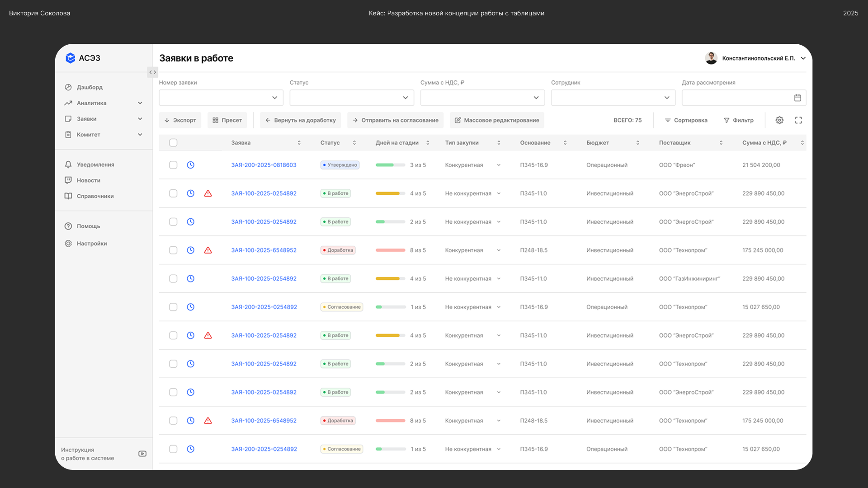Click clock icon in first table row
The image size is (868, 488).
click(x=191, y=165)
